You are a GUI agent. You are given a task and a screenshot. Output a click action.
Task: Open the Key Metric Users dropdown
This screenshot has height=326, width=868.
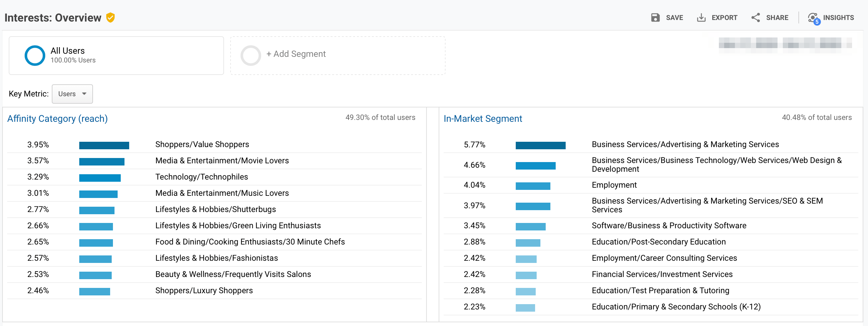(72, 94)
